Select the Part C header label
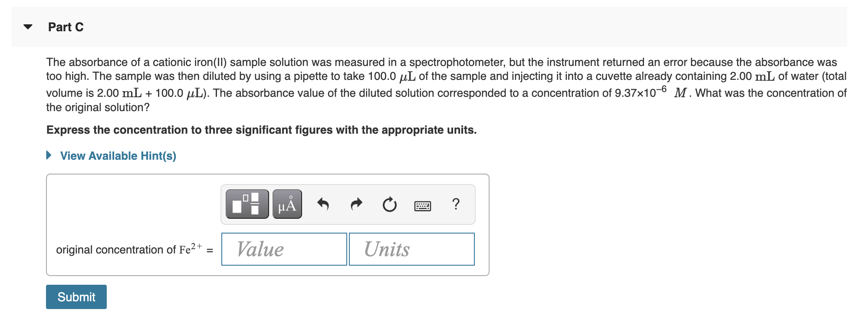Image resolution: width=868 pixels, height=316 pixels. pos(66,26)
